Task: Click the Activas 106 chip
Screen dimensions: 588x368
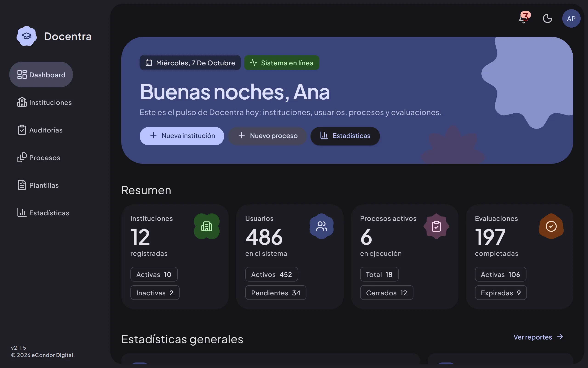Action: point(500,274)
